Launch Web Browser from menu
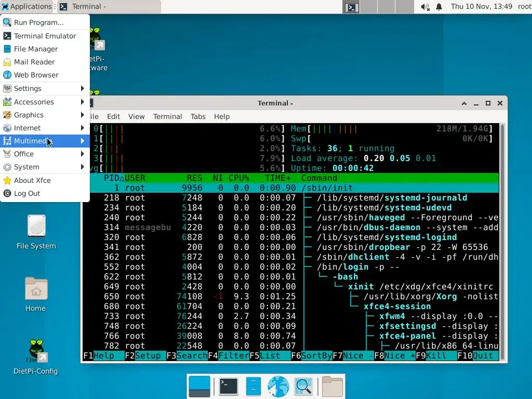Screen dimensions: 532x399 point(45,75)
